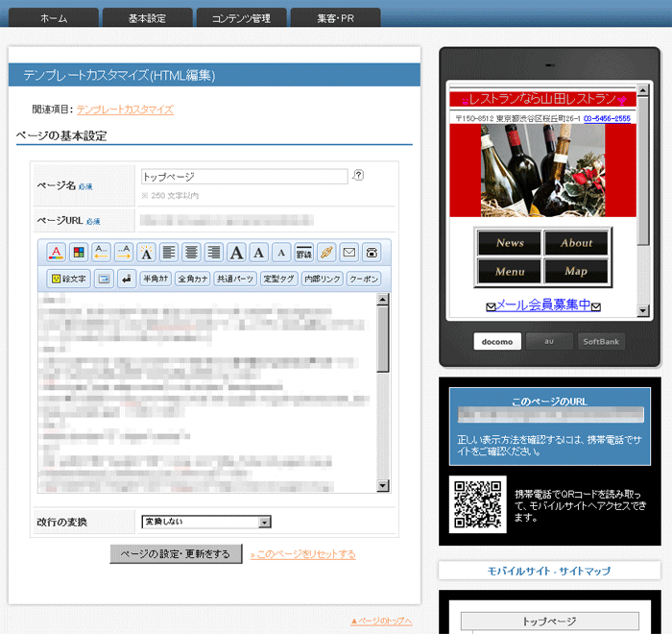Open the 改行の変換 dropdown

[x=206, y=522]
